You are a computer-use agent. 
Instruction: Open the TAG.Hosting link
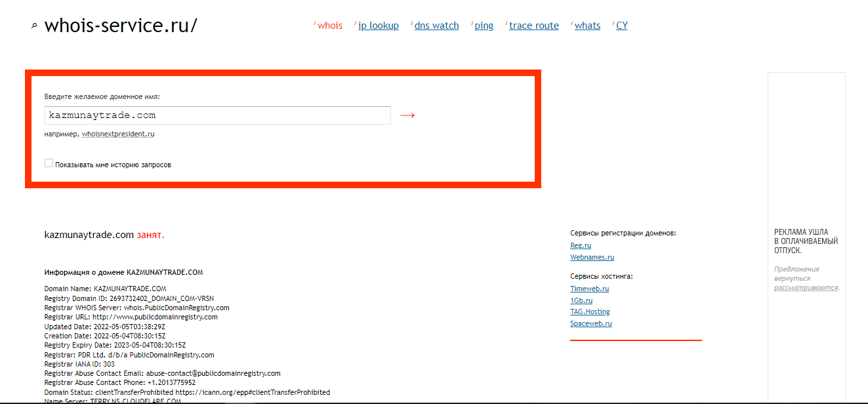(x=590, y=312)
